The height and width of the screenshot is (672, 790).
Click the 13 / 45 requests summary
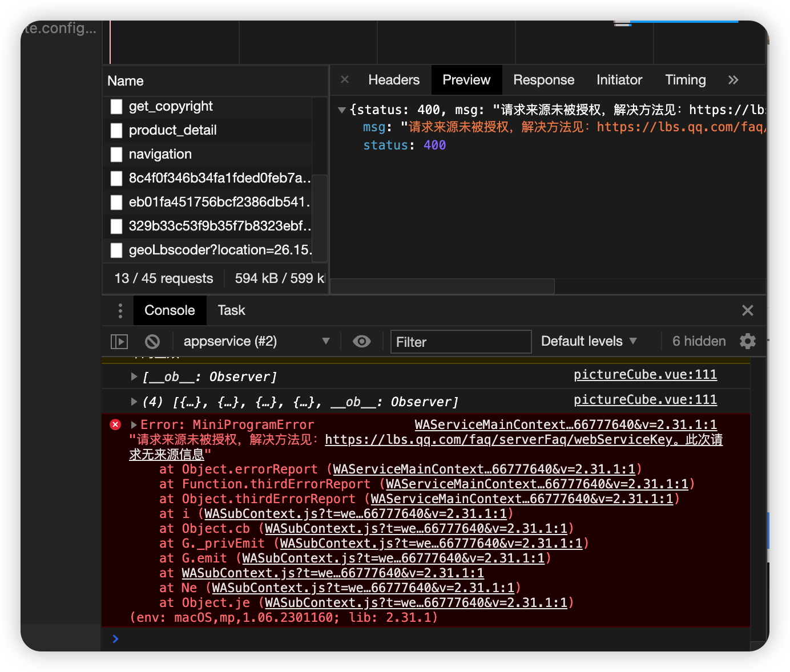(164, 278)
